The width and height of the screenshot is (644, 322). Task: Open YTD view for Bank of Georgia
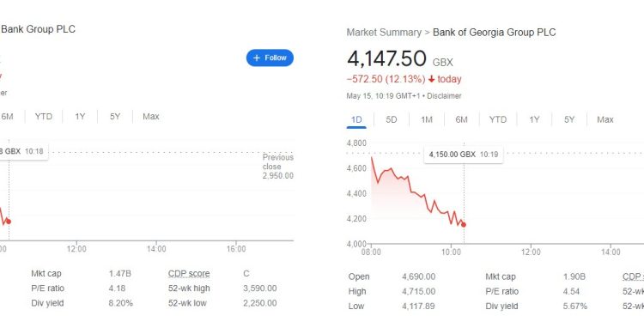(x=498, y=119)
